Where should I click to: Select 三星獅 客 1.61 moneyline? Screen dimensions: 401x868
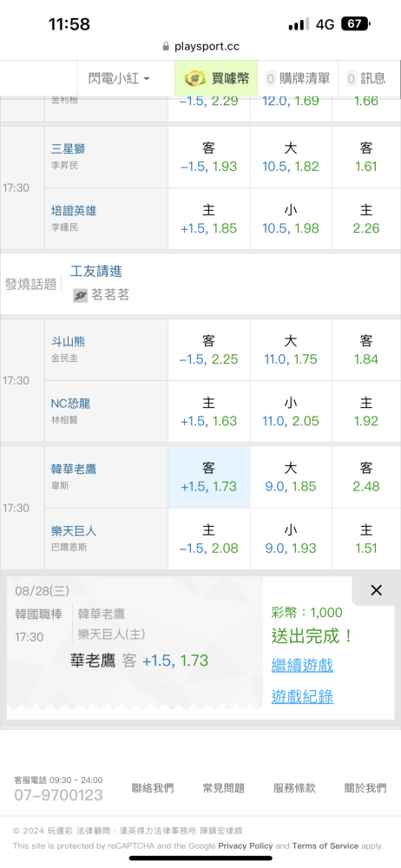point(366,156)
